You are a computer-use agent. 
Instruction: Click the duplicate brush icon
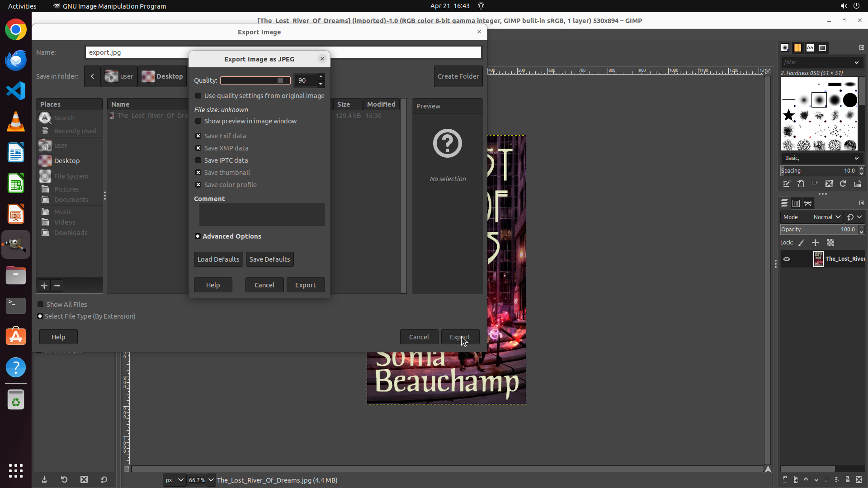[x=815, y=184]
